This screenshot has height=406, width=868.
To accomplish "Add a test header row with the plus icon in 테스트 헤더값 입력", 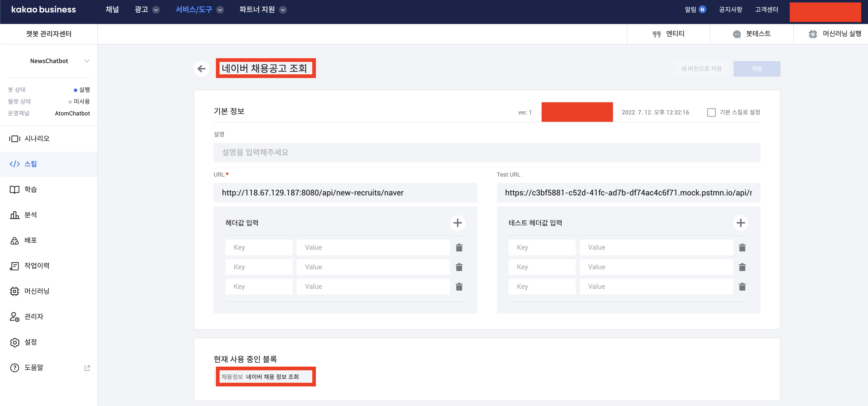I will [740, 223].
